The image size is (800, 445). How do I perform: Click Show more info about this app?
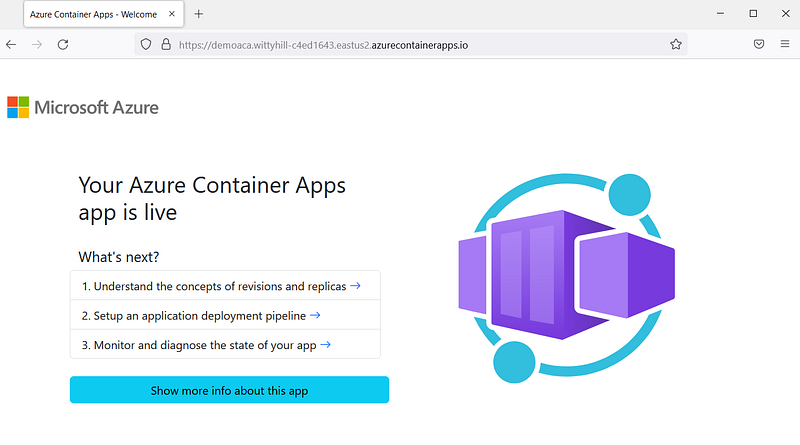(x=230, y=390)
